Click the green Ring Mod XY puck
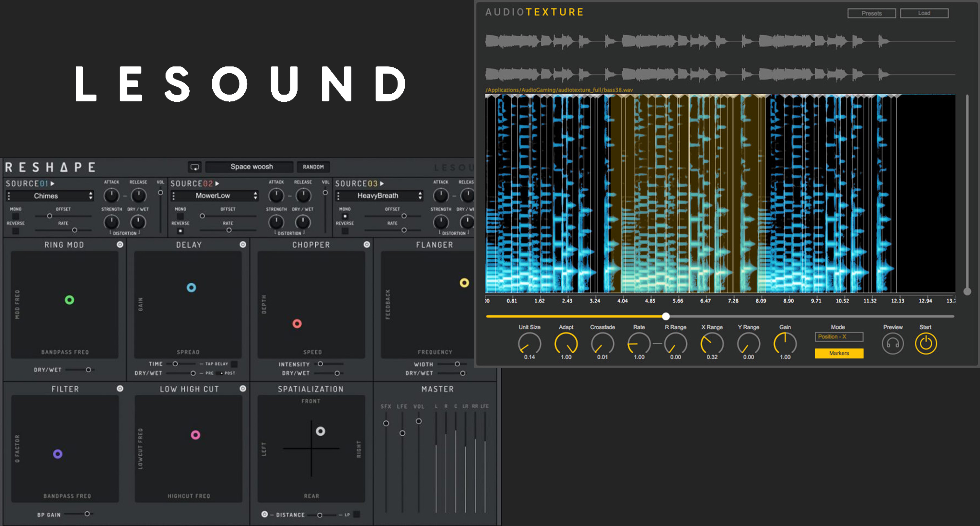This screenshot has height=526, width=980. [x=69, y=300]
